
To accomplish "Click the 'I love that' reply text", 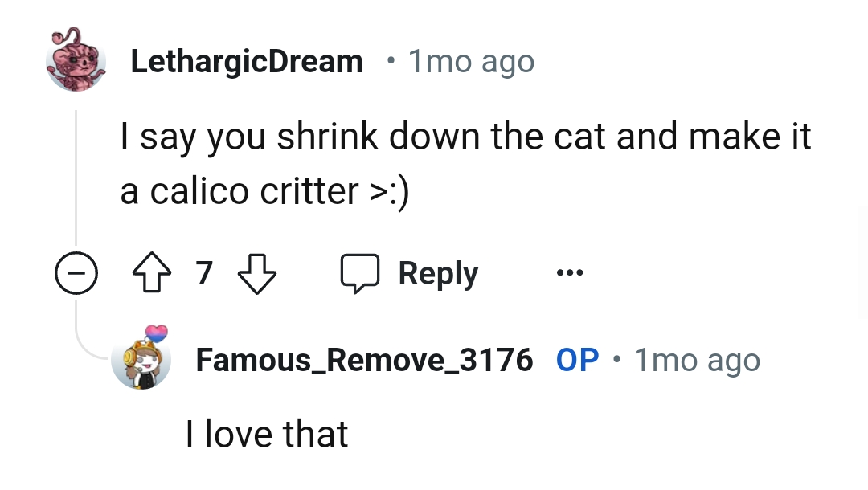I will tap(267, 434).
